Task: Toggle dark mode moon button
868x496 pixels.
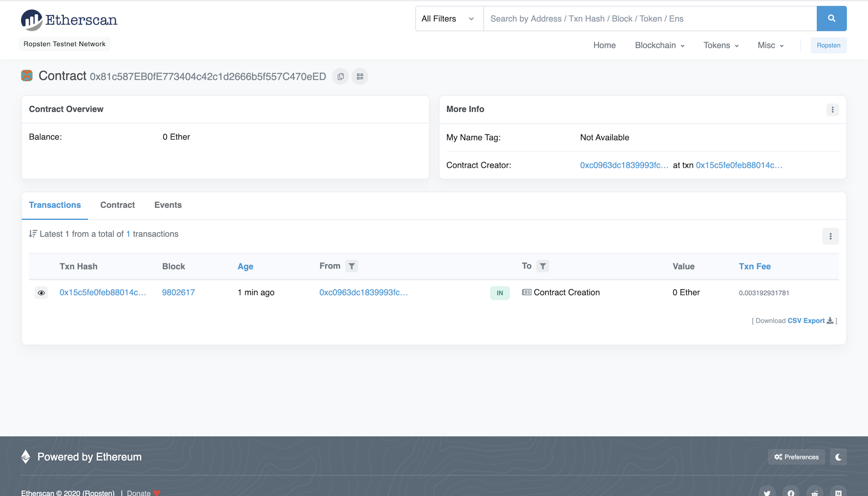Action: click(838, 457)
